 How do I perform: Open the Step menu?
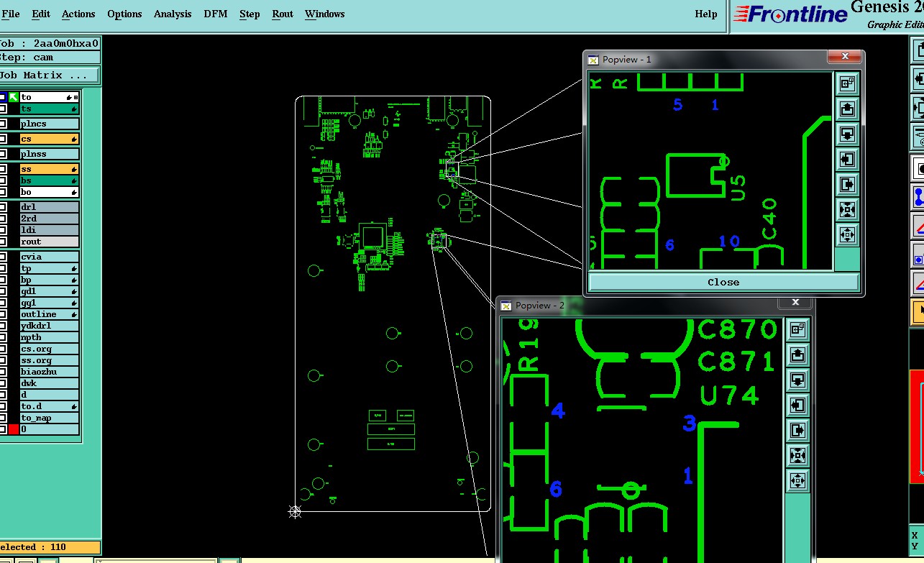pyautogui.click(x=250, y=14)
